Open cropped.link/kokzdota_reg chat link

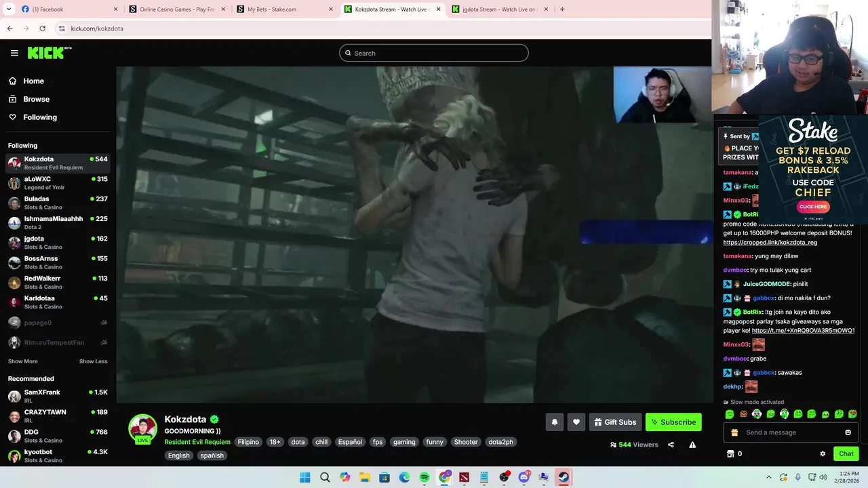click(x=770, y=242)
